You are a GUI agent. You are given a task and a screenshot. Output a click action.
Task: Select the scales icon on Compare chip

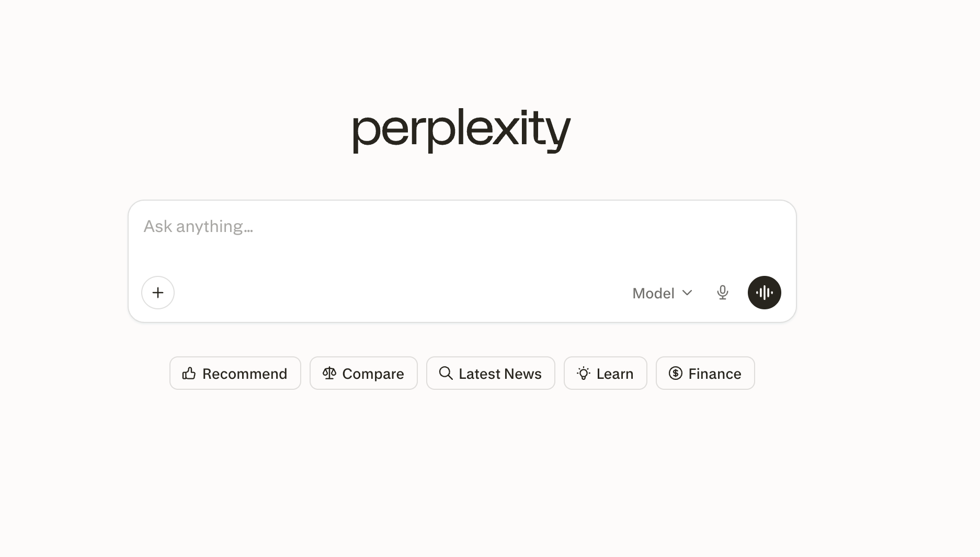pos(329,373)
